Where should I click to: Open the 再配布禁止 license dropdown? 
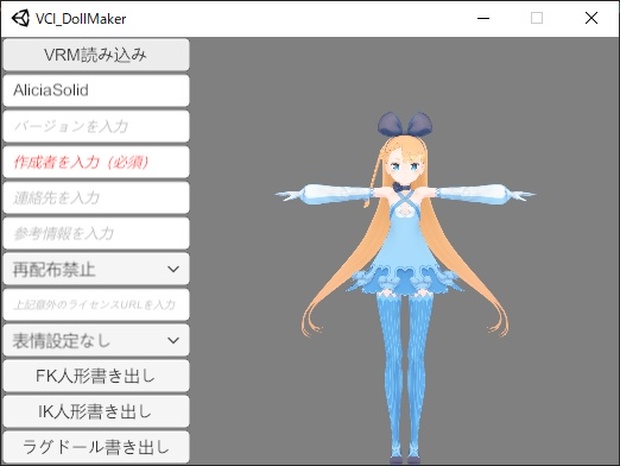(96, 269)
